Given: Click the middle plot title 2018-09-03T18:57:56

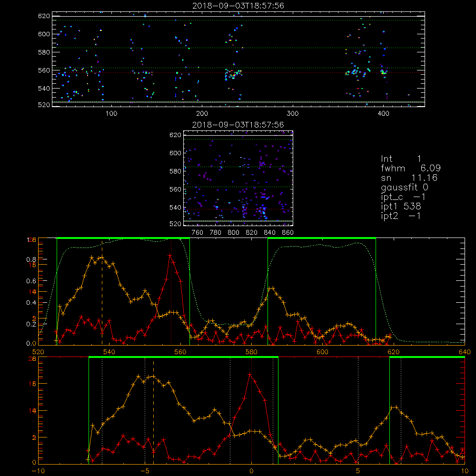Looking at the screenshot, I should click(238, 125).
